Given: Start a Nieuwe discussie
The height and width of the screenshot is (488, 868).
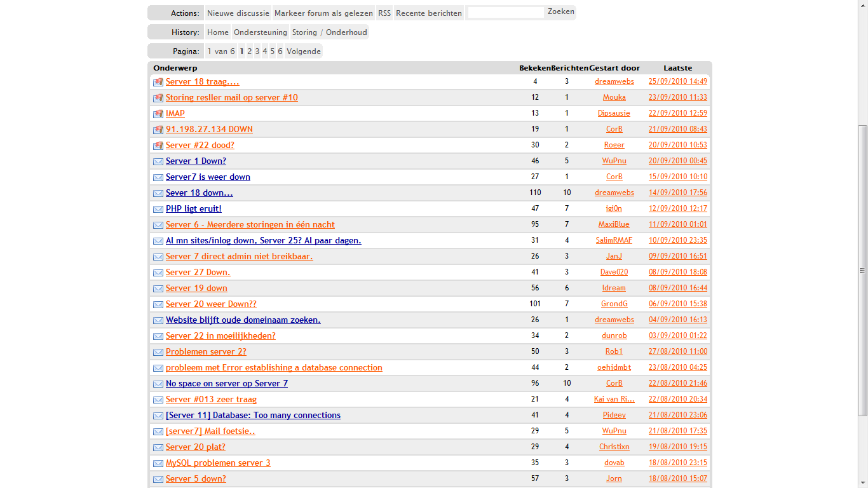Looking at the screenshot, I should coord(238,13).
